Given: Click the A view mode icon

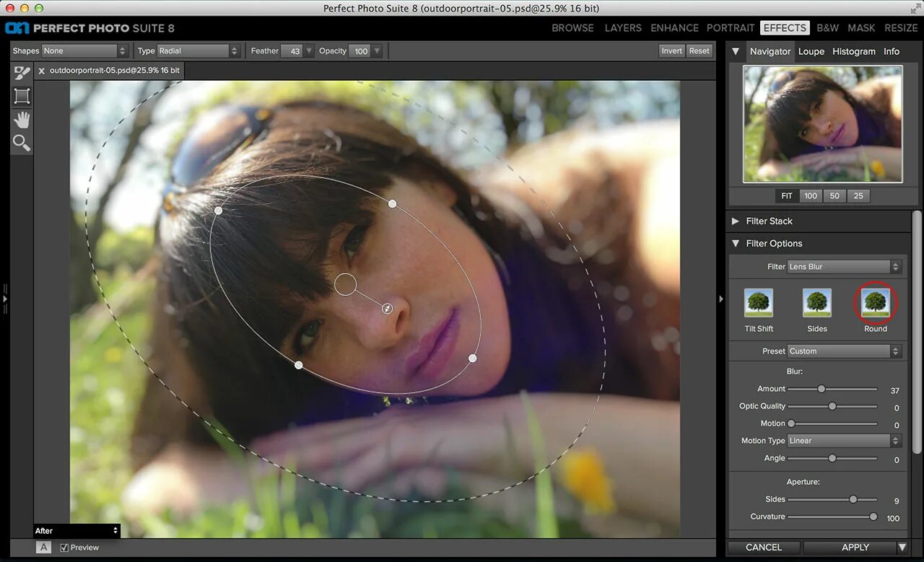Looking at the screenshot, I should 44,548.
